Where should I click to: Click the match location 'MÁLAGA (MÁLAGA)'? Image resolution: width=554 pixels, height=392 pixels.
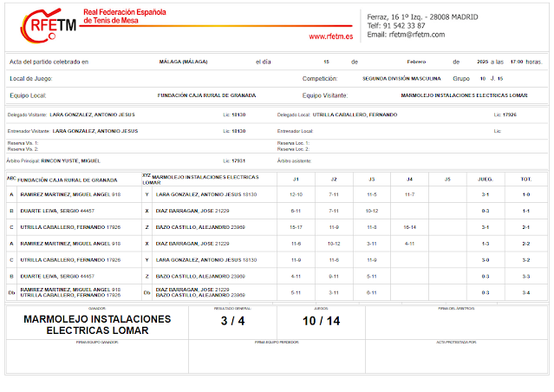tap(184, 62)
